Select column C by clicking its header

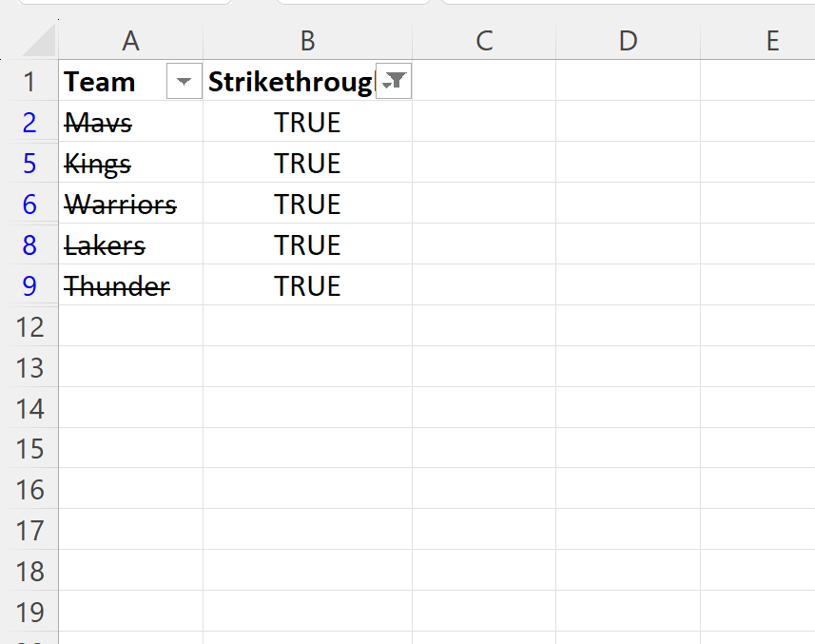[x=484, y=41]
